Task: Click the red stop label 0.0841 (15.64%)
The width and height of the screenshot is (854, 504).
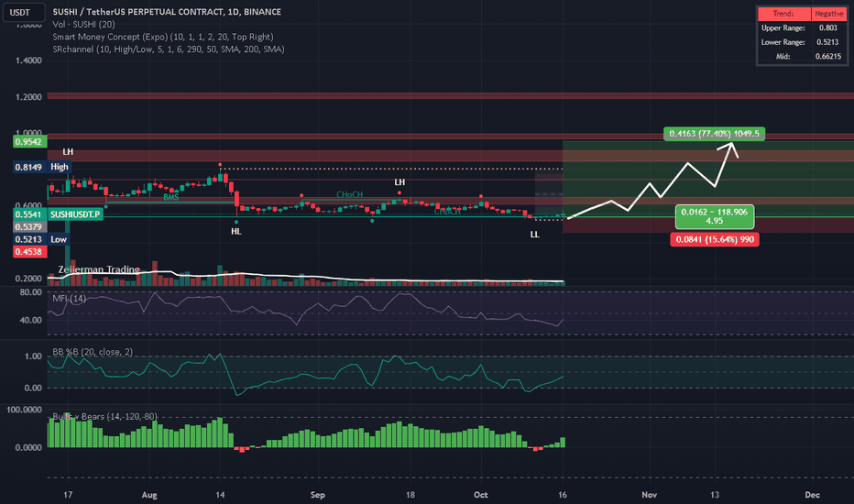Action: tap(715, 239)
